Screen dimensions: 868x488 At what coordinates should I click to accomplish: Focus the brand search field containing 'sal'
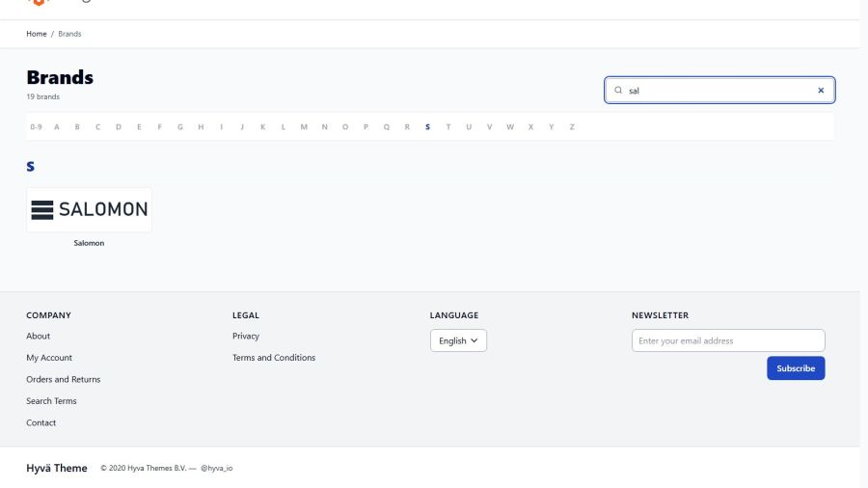click(719, 91)
